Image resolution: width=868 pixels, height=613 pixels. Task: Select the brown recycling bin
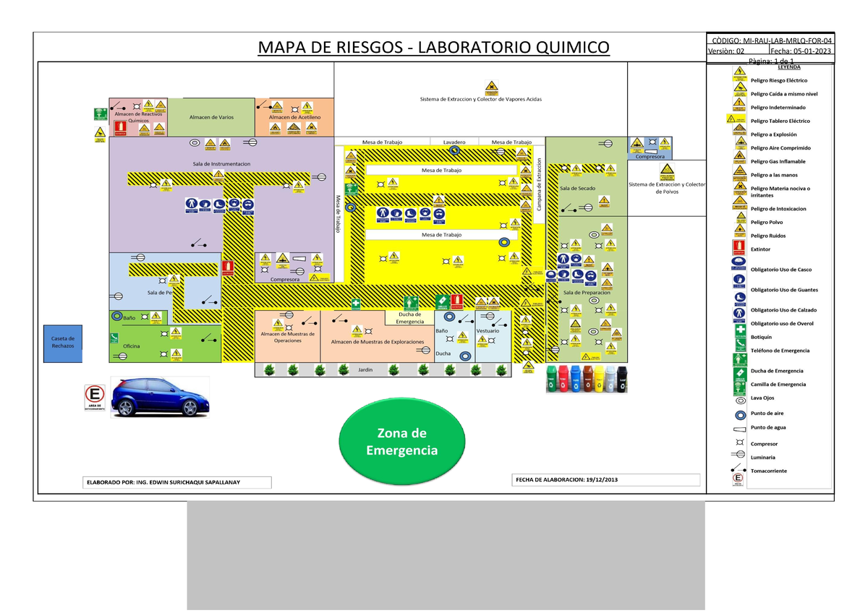pos(588,379)
